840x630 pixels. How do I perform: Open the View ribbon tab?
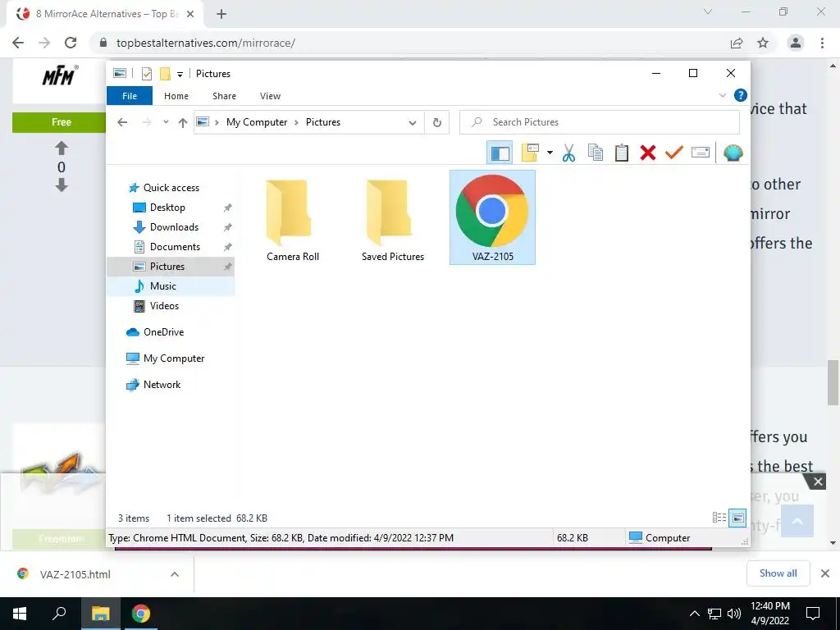(x=270, y=96)
